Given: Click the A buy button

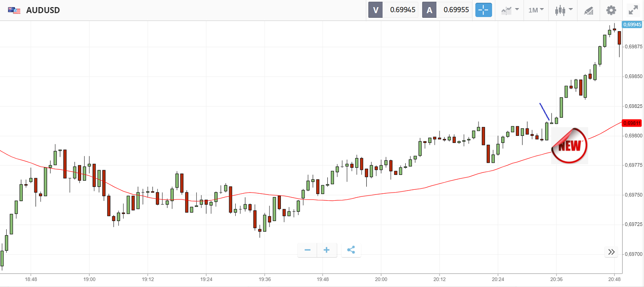Looking at the screenshot, I should pos(429,10).
